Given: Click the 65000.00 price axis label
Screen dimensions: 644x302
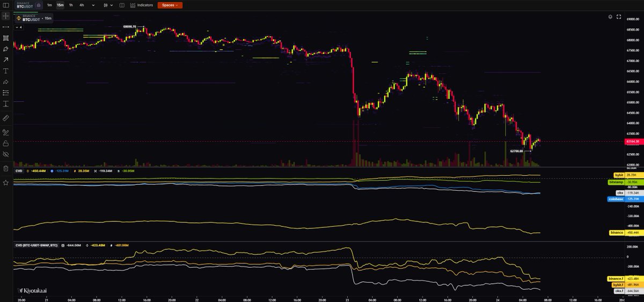Looking at the screenshot, I should (632, 102).
